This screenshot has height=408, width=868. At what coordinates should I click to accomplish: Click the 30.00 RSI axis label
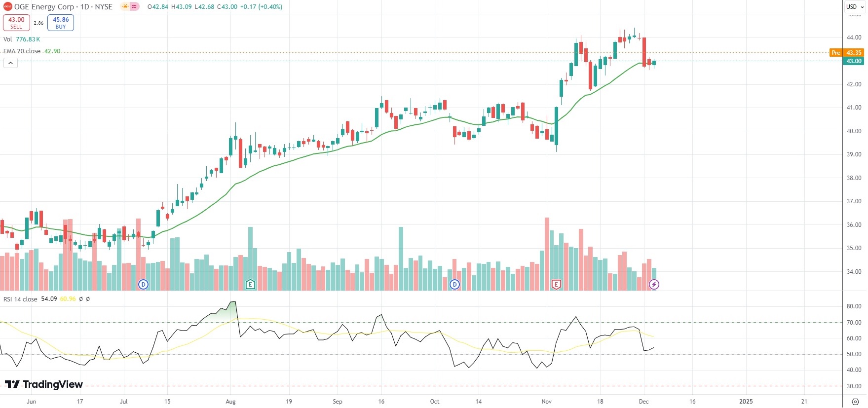[854, 386]
